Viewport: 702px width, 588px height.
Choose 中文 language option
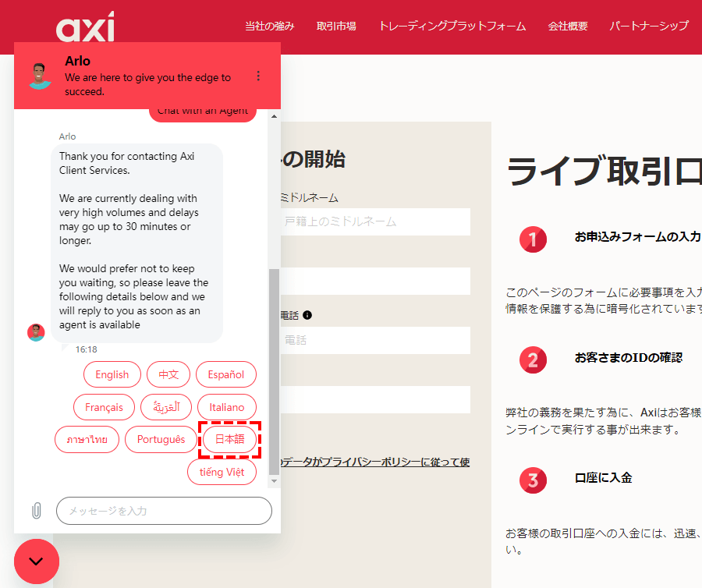168,374
